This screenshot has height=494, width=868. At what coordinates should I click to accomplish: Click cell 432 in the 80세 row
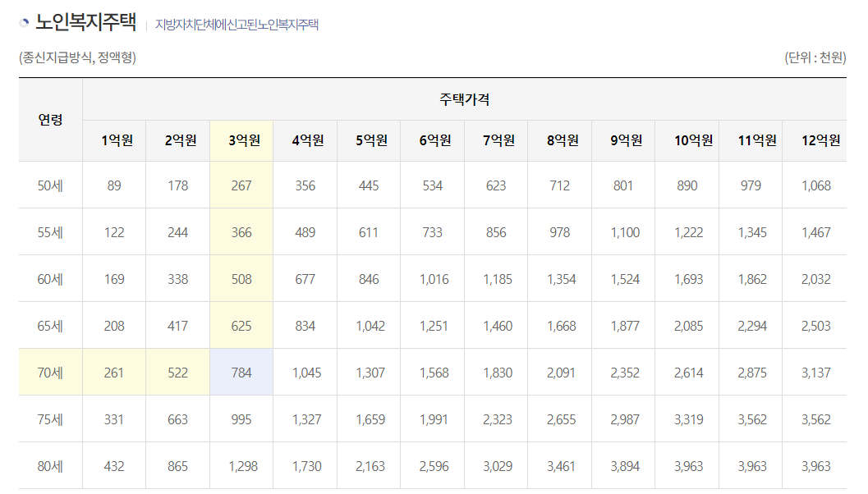[114, 466]
